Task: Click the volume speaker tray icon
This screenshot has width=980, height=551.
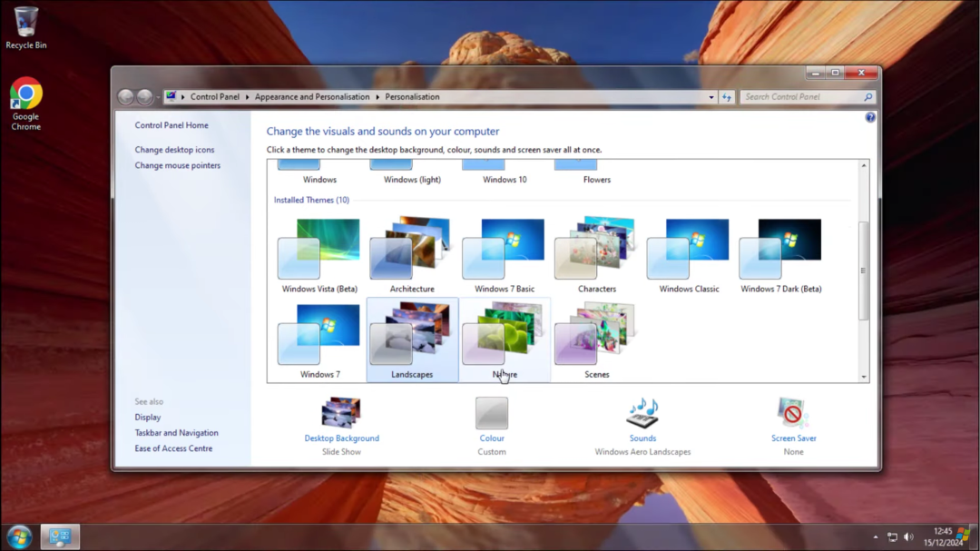Action: click(x=908, y=536)
